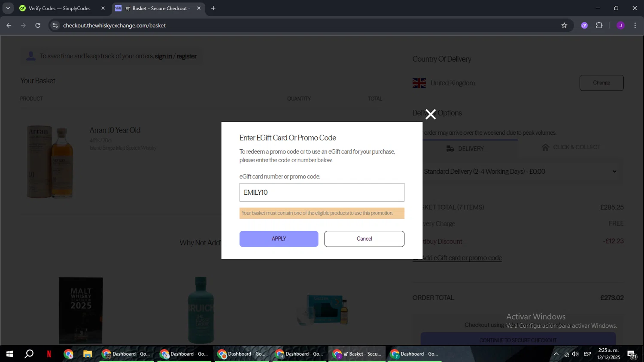Open the gift set product thumbnail
This screenshot has width=644, height=362.
[x=323, y=310]
